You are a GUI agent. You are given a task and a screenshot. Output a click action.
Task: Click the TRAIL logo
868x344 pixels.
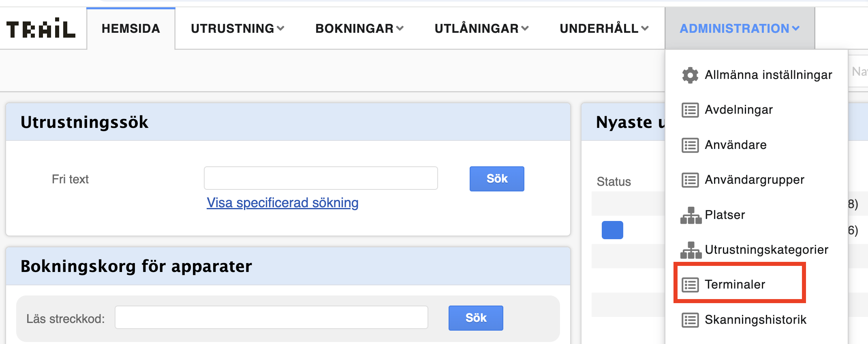pos(41,28)
